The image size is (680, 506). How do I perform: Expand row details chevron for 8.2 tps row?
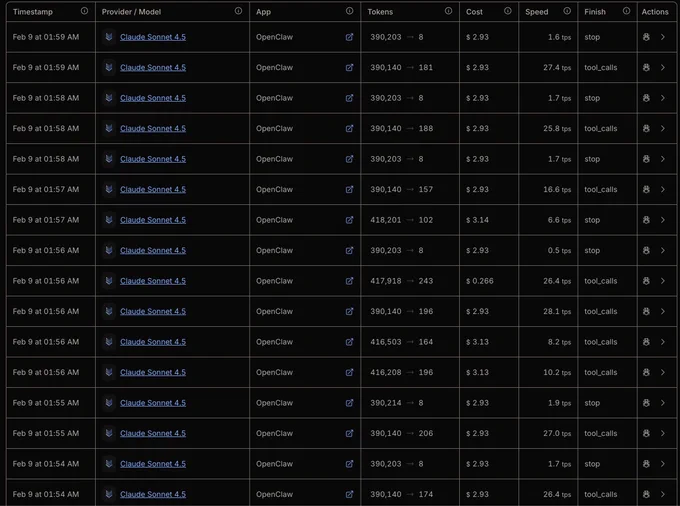click(663, 342)
